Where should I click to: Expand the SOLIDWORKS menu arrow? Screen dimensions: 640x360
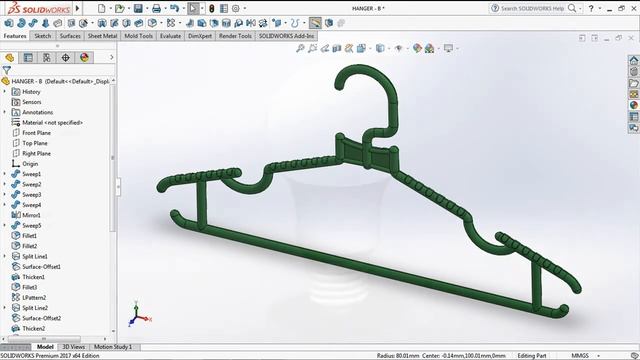point(77,8)
